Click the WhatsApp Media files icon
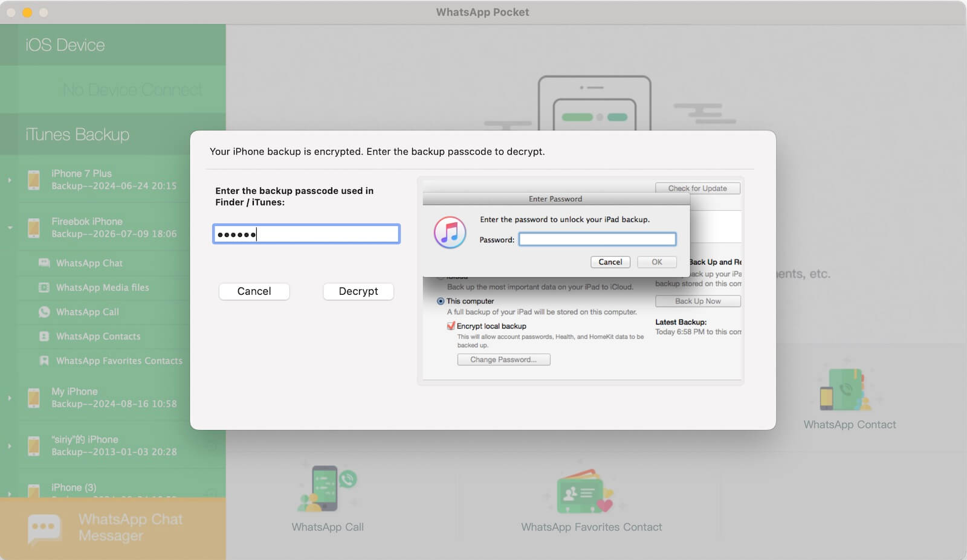Screen dimensions: 967x560 pos(44,288)
